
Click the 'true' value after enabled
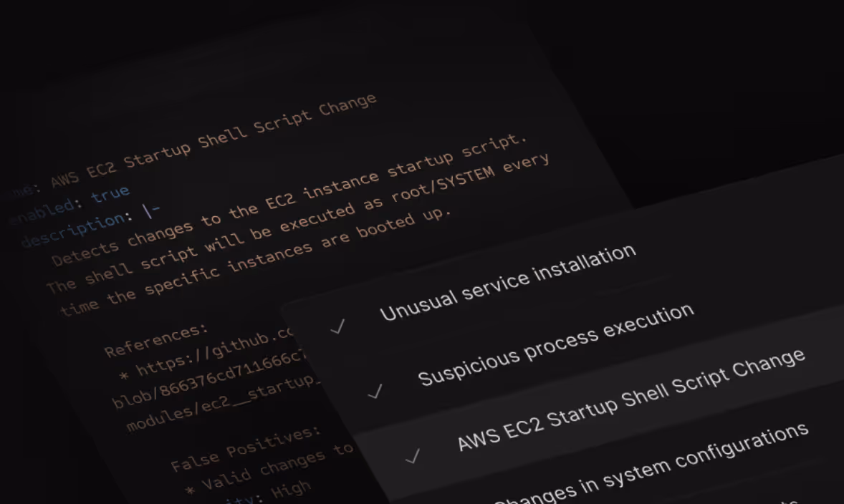110,194
